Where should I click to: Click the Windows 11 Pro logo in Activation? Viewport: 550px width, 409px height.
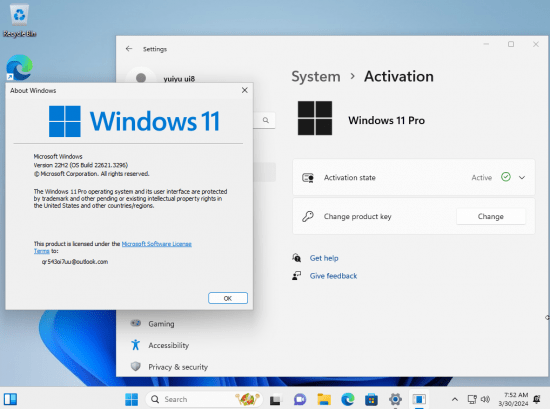pyautogui.click(x=315, y=118)
